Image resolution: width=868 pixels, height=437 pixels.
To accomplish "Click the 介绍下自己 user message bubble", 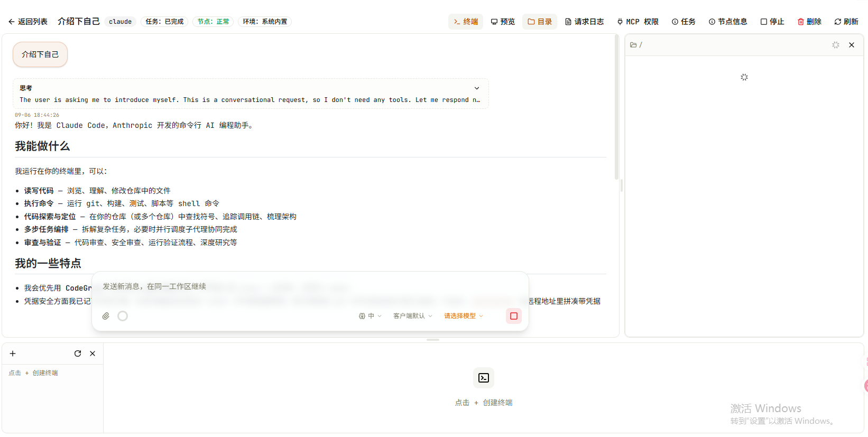I will click(x=40, y=54).
